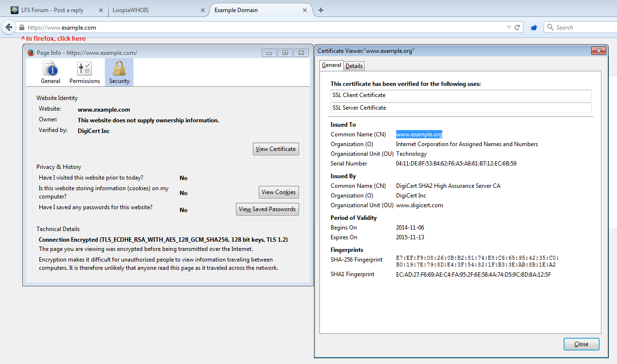This screenshot has width=617, height=364.
Task: Click SHA1 Fingerprint value
Action: [473, 275]
